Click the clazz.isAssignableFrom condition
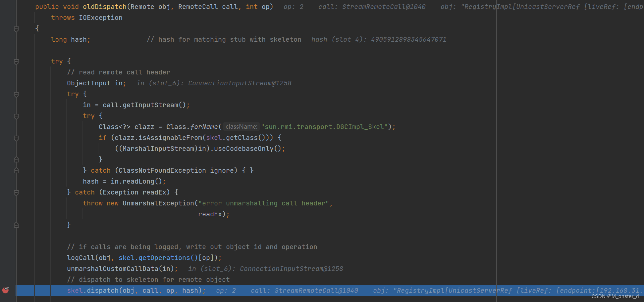 click(x=192, y=138)
